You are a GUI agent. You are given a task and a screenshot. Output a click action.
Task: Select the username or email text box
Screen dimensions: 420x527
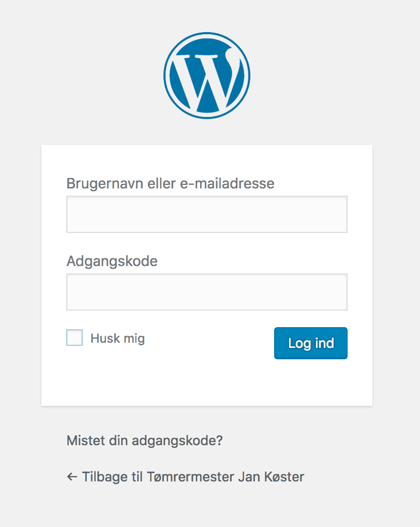(x=207, y=214)
